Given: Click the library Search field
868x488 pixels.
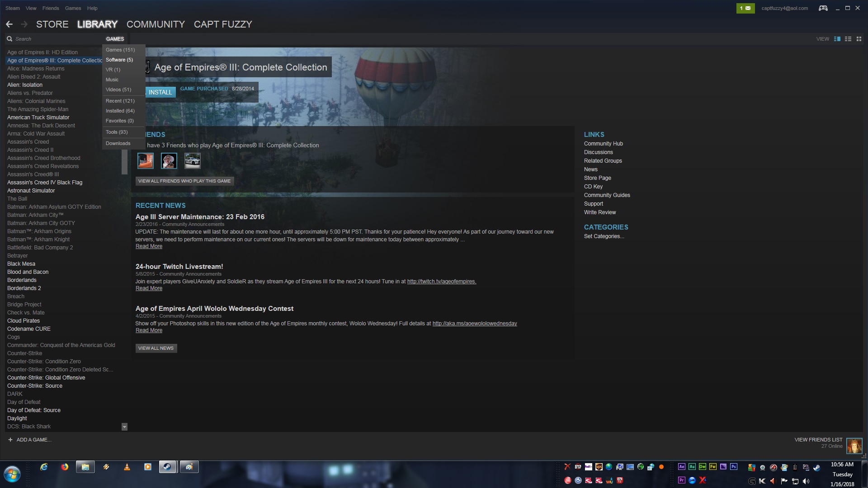Looking at the screenshot, I should pos(54,39).
